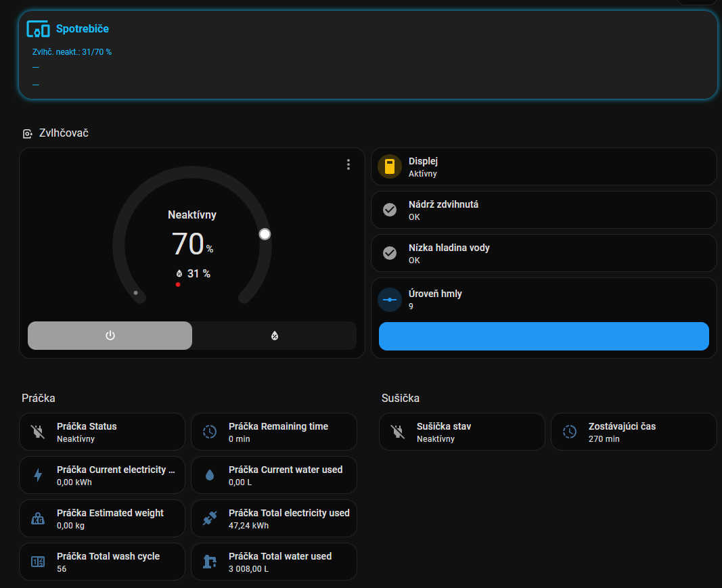Click the blue Úroveň hmly level bar

point(543,336)
